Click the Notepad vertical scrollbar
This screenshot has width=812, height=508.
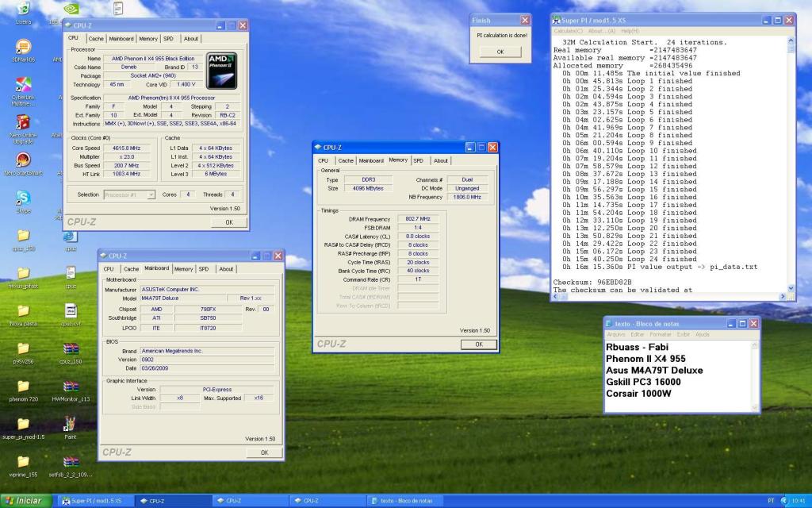pyautogui.click(x=755, y=375)
